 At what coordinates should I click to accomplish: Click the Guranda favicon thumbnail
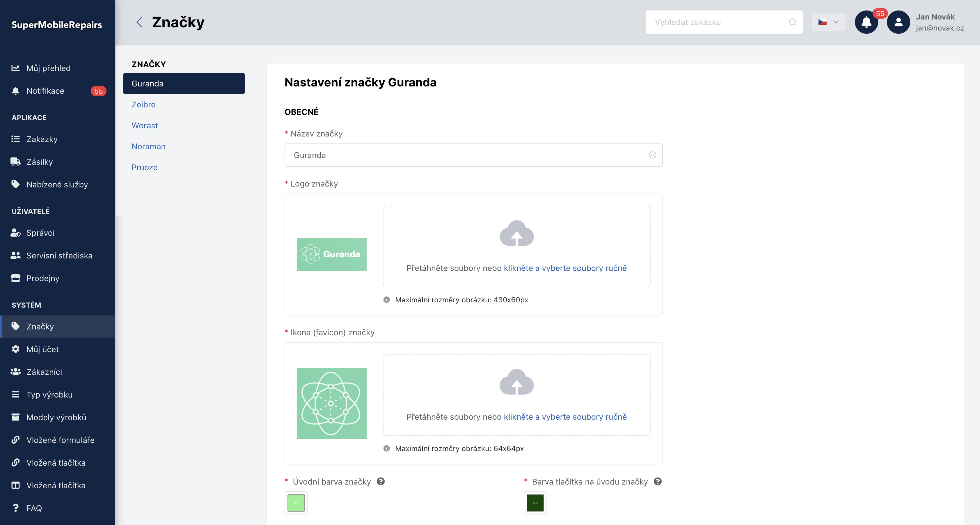331,403
